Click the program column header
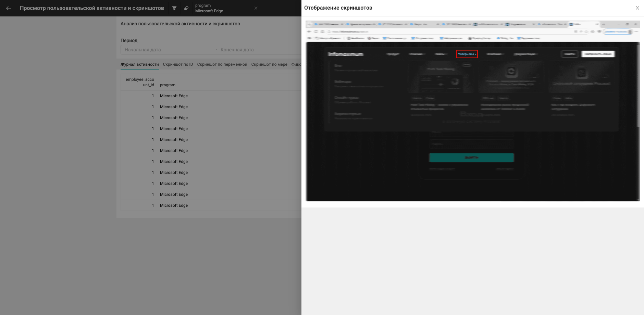 pyautogui.click(x=168, y=85)
